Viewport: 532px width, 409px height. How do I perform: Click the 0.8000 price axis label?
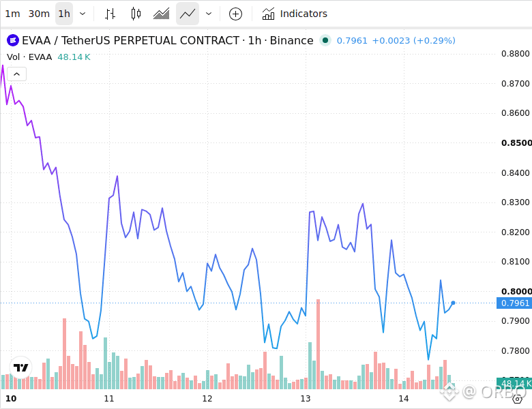516,291
